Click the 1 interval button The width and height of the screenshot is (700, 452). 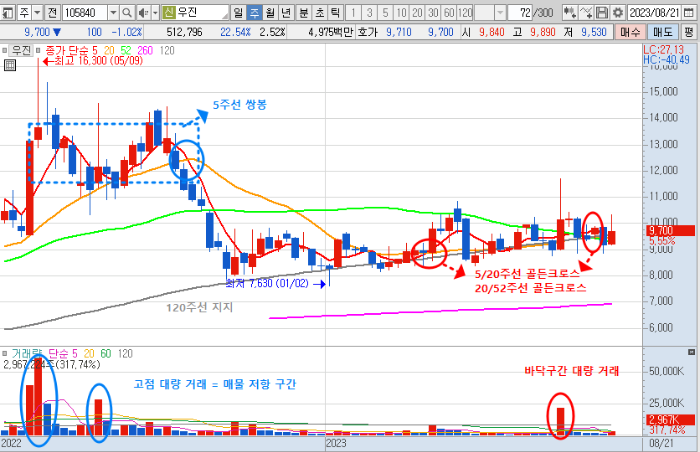[353, 13]
